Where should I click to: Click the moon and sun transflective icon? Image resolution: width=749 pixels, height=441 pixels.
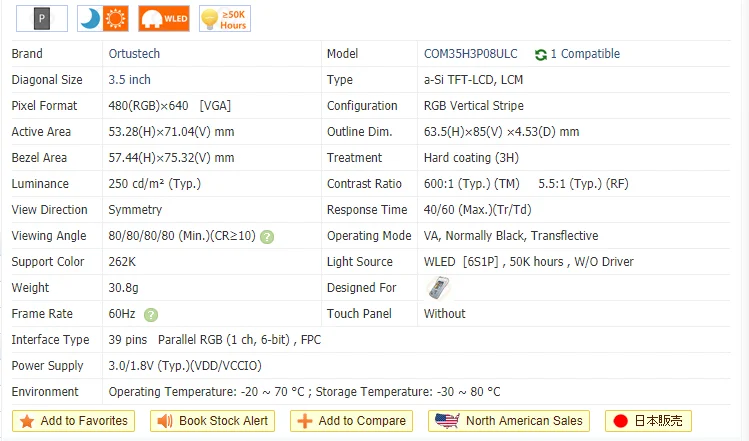coord(103,19)
